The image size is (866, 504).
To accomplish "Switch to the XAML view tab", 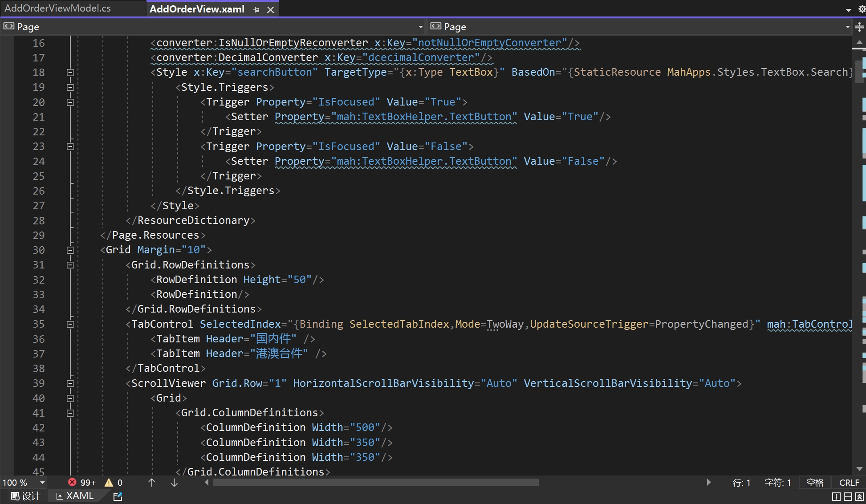I will (75, 496).
